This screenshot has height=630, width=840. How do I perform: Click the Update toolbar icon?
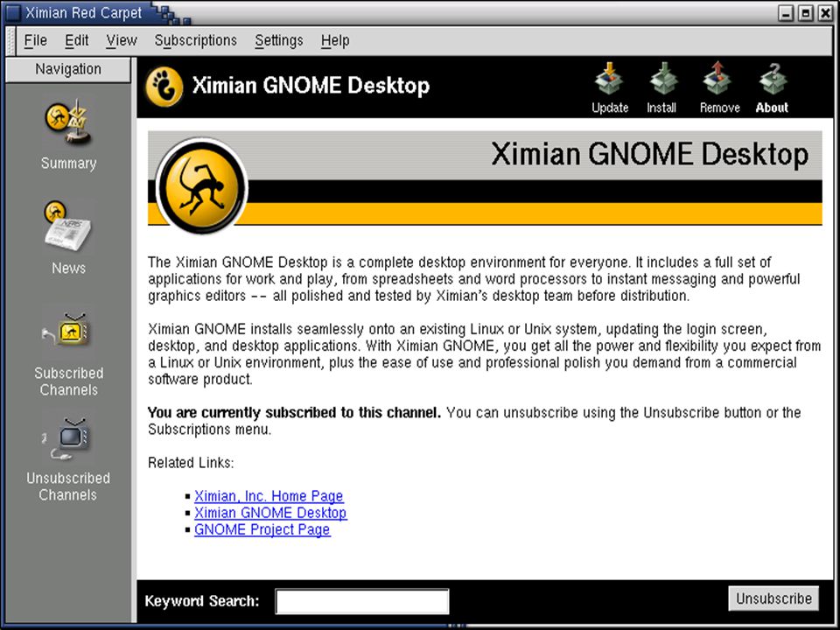(x=610, y=78)
